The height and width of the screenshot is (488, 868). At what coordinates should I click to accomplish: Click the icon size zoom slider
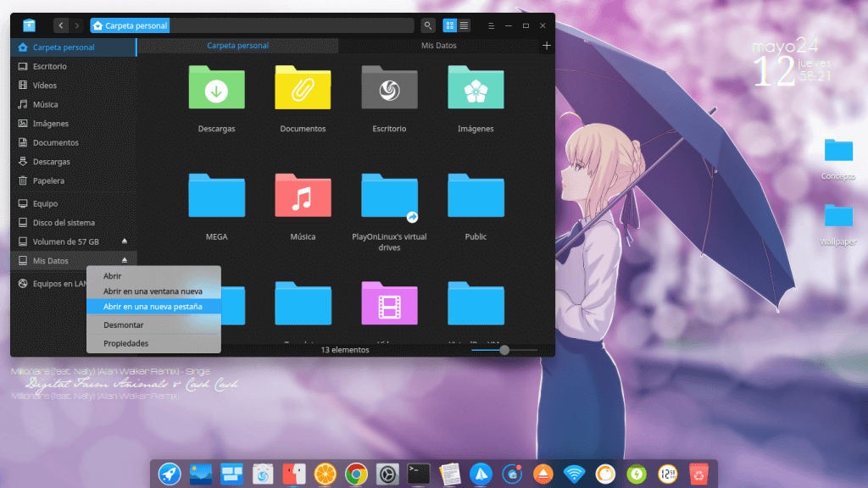pos(504,349)
